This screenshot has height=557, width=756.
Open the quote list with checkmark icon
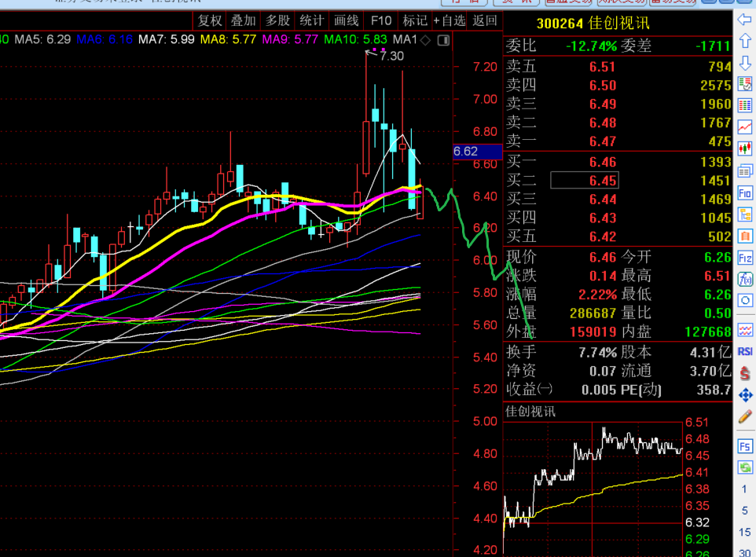point(745,84)
